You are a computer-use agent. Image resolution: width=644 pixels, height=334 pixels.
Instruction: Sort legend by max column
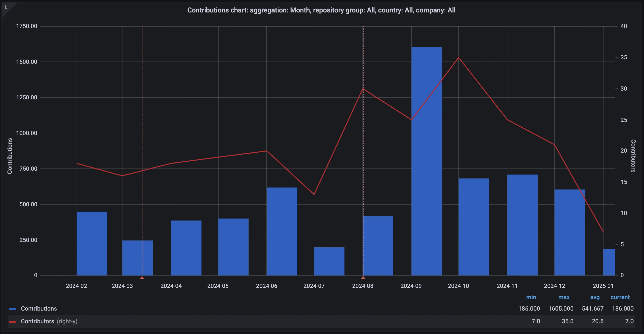point(564,297)
